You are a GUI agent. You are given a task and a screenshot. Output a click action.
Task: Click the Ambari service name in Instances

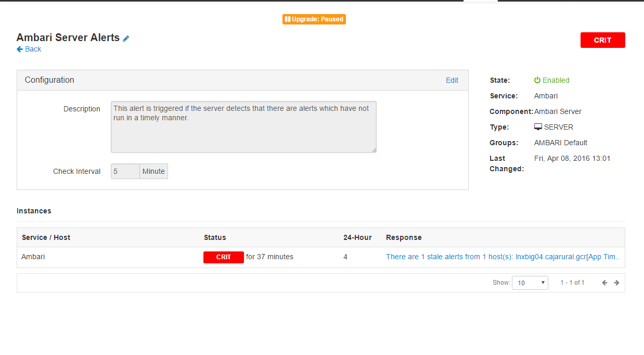(33, 257)
